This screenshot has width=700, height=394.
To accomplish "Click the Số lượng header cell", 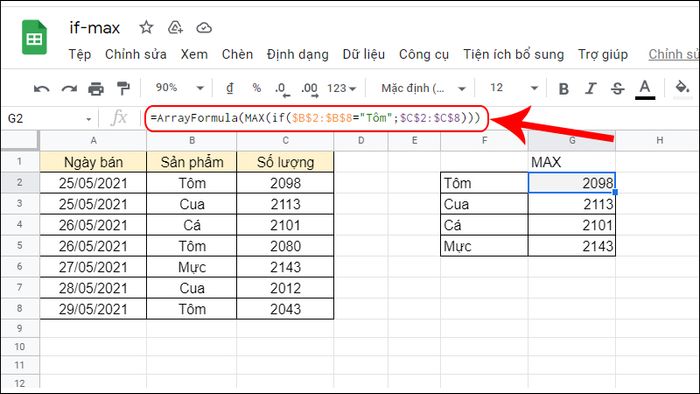I will point(285,162).
